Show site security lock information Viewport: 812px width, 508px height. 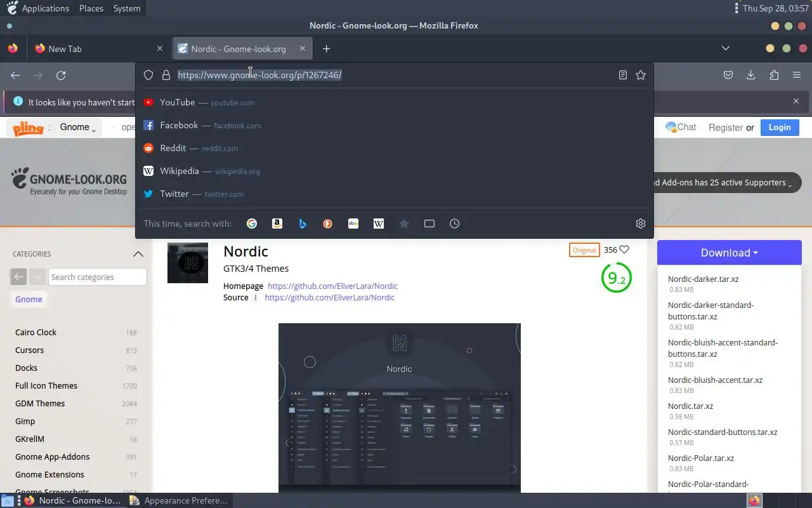pos(166,75)
